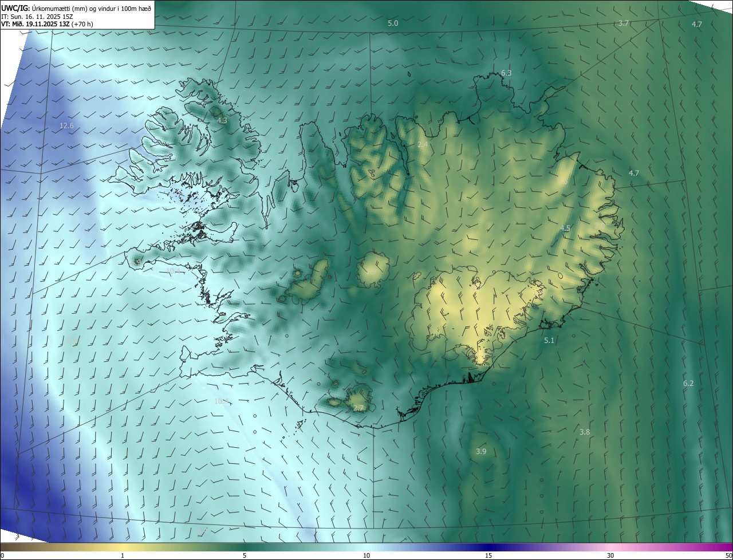Select the colour scale tick labelled 30
Viewport: 733px width, 560px height.
point(610,555)
